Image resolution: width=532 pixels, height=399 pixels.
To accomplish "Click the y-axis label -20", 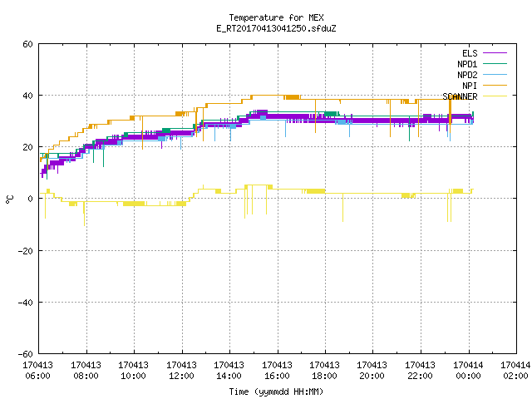I will [26, 251].
